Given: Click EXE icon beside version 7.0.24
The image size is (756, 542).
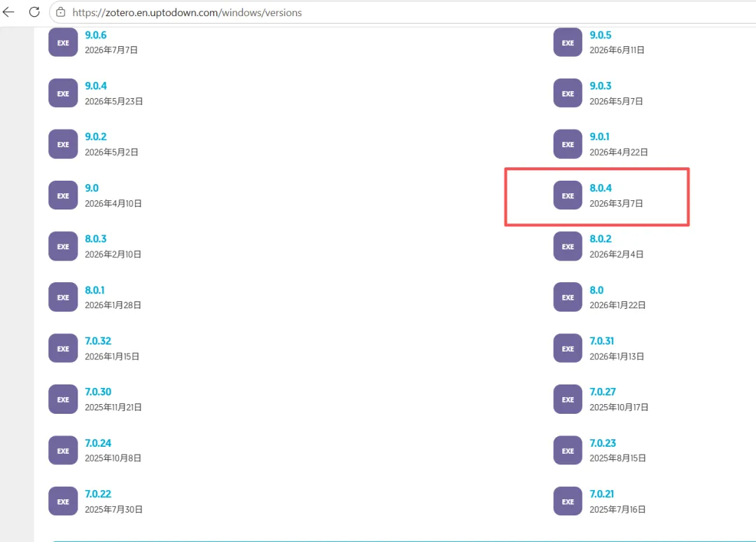Looking at the screenshot, I should 63,450.
